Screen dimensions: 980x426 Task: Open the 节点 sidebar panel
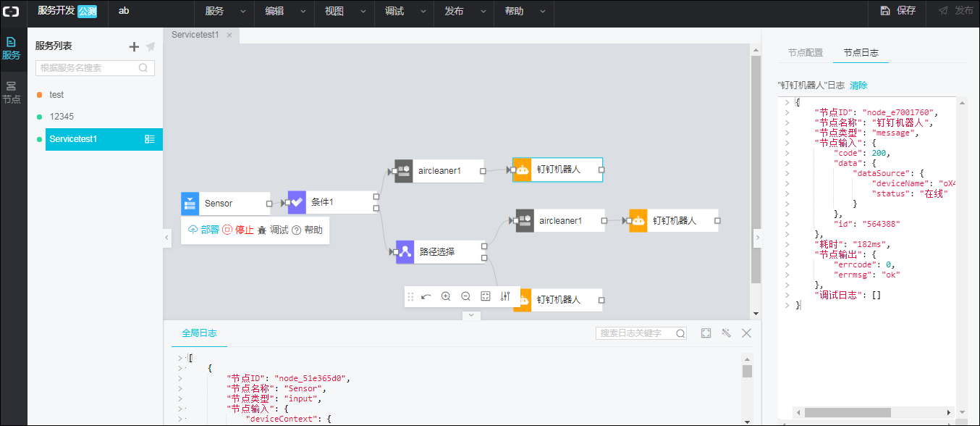tap(12, 93)
